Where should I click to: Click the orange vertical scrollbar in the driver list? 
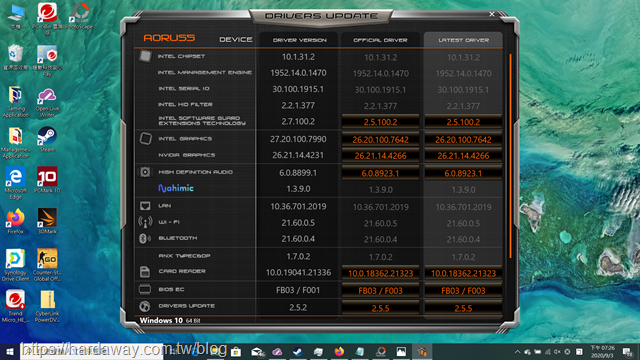510,156
